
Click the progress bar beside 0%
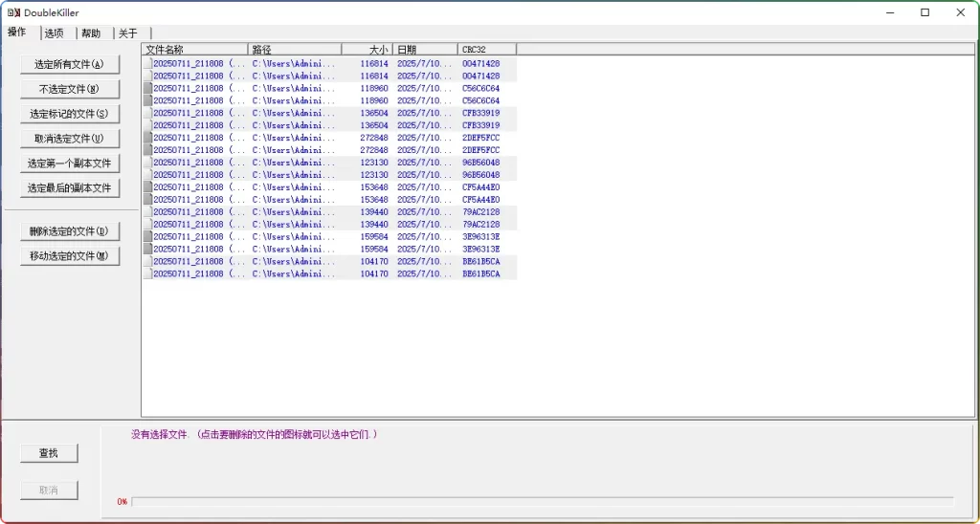point(543,502)
